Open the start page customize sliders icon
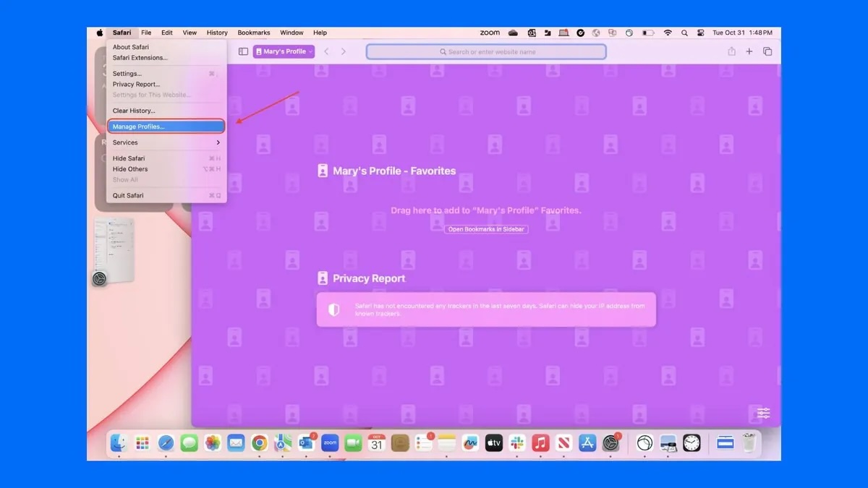 (764, 413)
